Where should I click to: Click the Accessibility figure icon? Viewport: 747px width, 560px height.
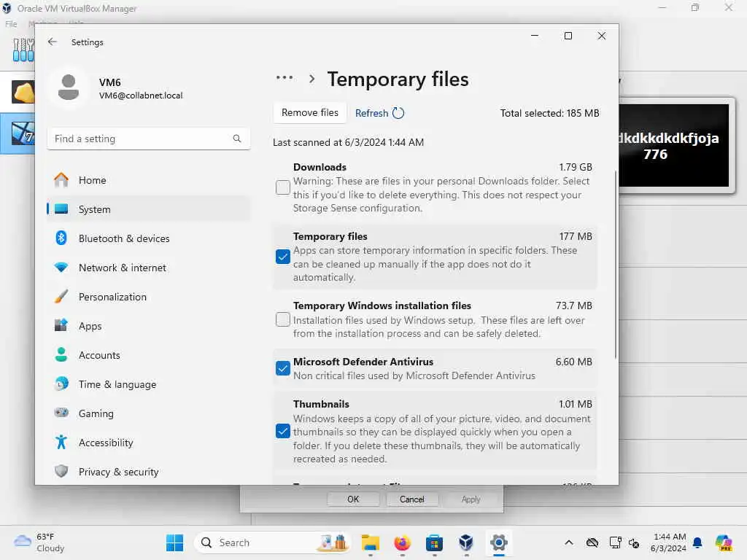[x=61, y=443]
